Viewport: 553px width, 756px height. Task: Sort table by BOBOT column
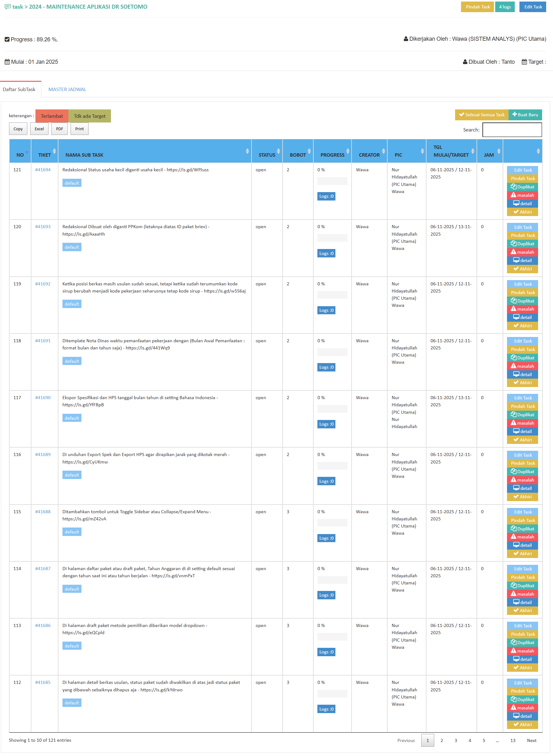coord(298,151)
